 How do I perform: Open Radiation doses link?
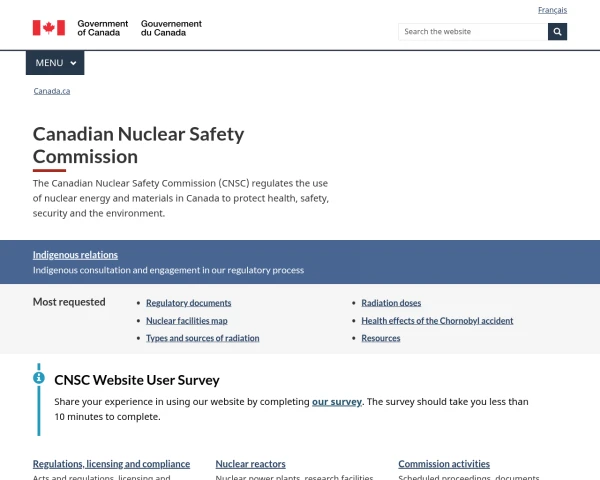(x=391, y=303)
